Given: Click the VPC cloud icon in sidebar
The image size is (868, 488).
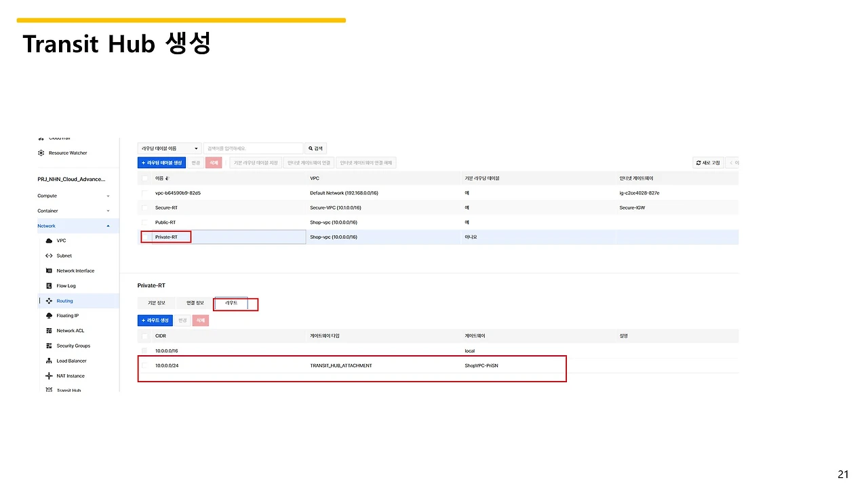Looking at the screenshot, I should 49,241.
